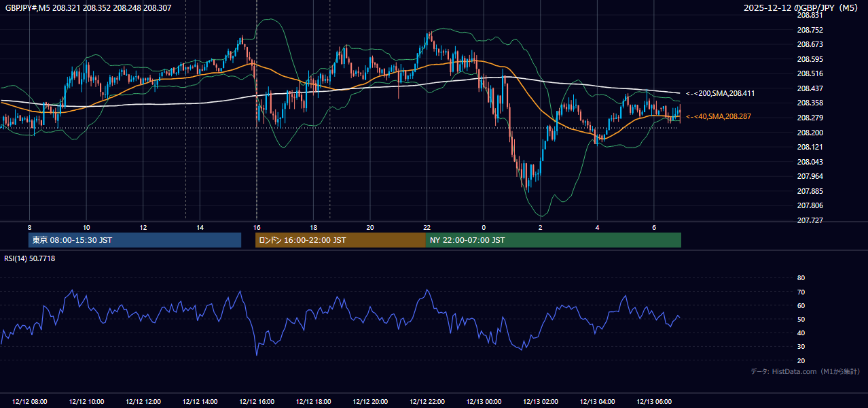Click hour label 18 under price chart
The width and height of the screenshot is (868, 408).
[x=313, y=227]
